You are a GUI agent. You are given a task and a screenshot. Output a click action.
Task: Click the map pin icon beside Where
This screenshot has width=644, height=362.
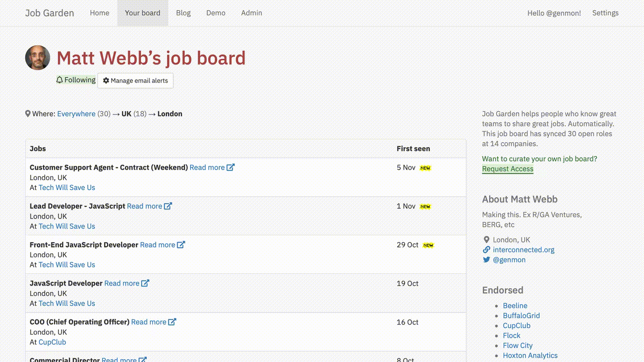click(28, 114)
